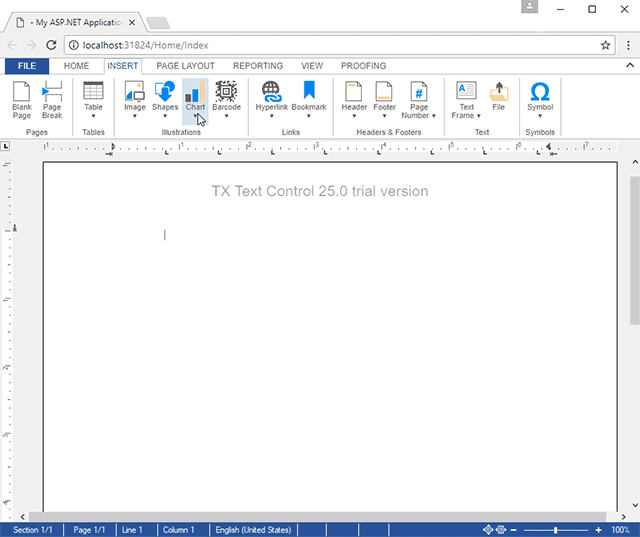Image resolution: width=640 pixels, height=537 pixels.
Task: Click the Symbol omega icon
Action: 540,91
